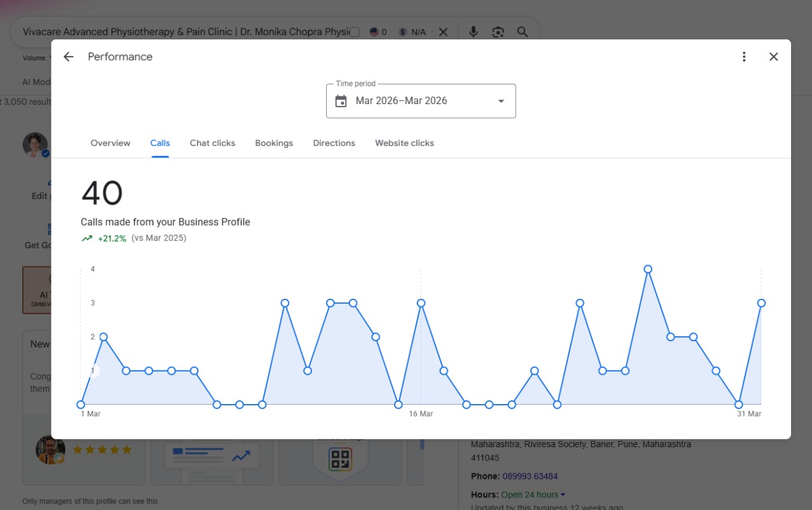Select the chart data point at 1 Mar
This screenshot has width=812, height=510.
click(x=81, y=405)
